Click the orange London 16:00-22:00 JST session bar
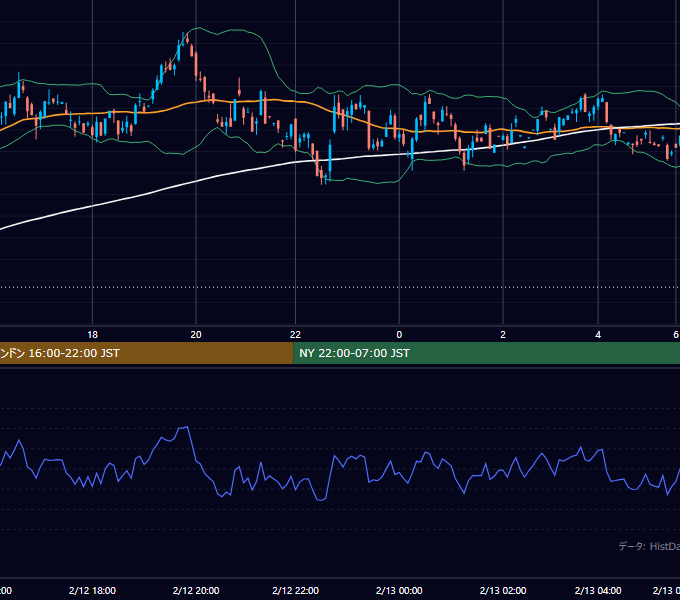 pos(147,353)
